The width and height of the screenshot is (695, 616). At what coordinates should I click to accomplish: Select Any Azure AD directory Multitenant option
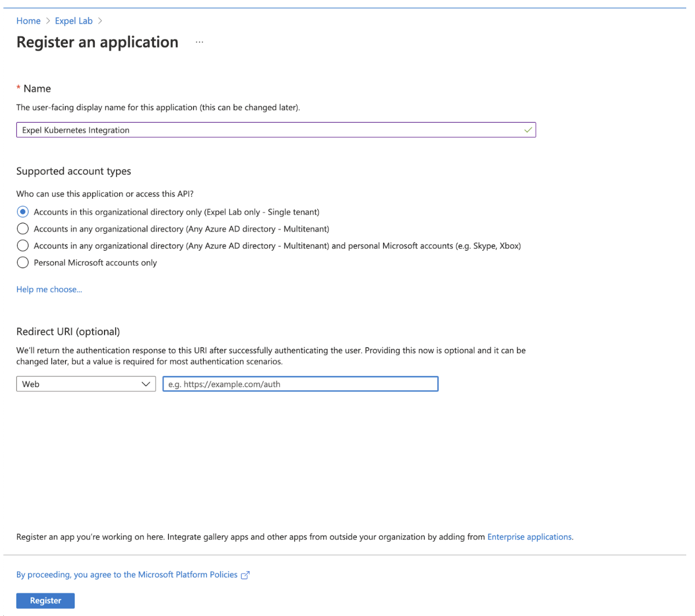tap(22, 229)
